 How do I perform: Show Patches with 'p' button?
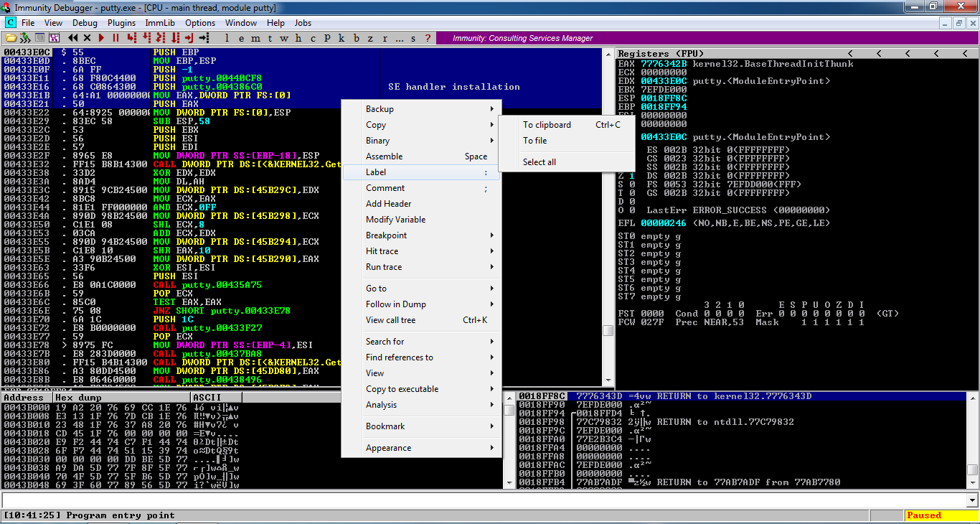327,38
